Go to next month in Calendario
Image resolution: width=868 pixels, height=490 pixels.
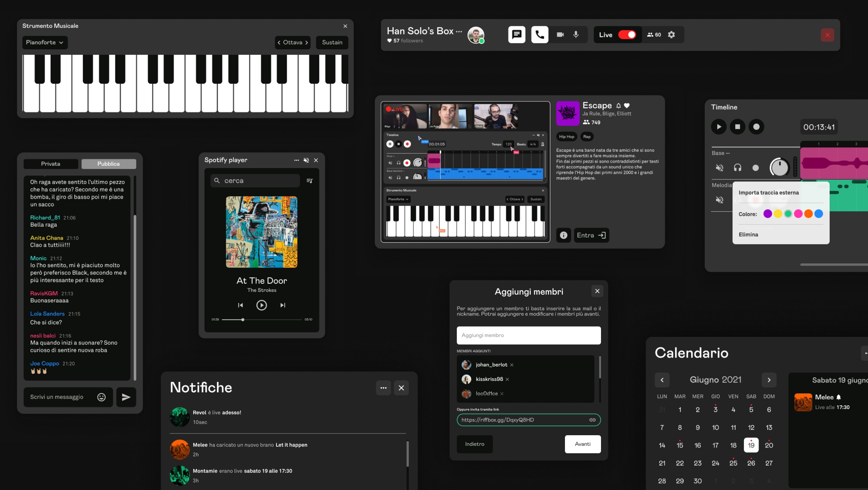point(769,380)
